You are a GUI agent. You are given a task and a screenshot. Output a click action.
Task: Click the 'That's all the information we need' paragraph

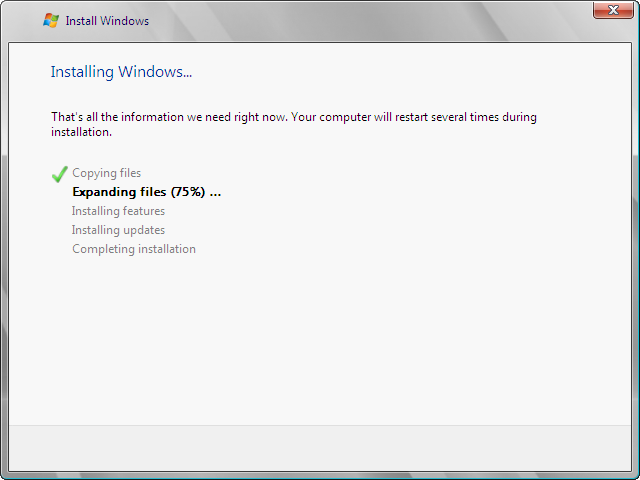point(294,124)
